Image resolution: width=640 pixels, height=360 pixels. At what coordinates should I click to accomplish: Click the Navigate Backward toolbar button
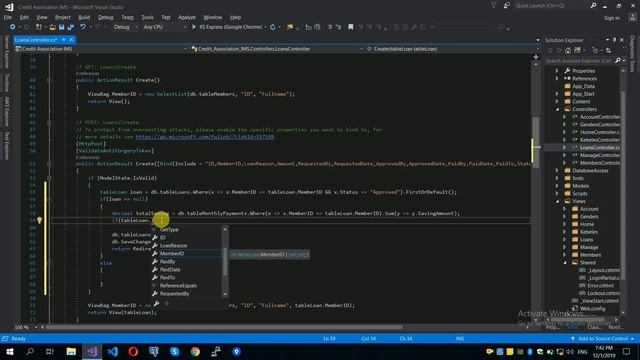[x=12, y=27]
